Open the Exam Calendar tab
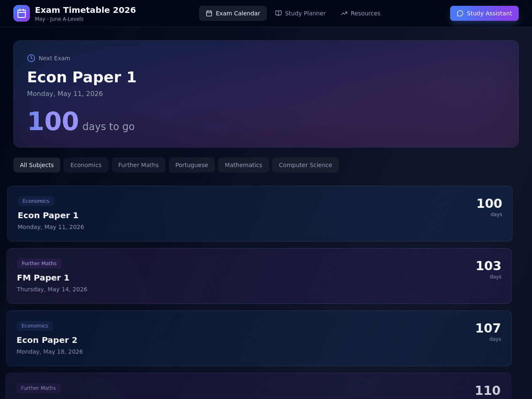The width and height of the screenshot is (532, 399). click(x=233, y=13)
